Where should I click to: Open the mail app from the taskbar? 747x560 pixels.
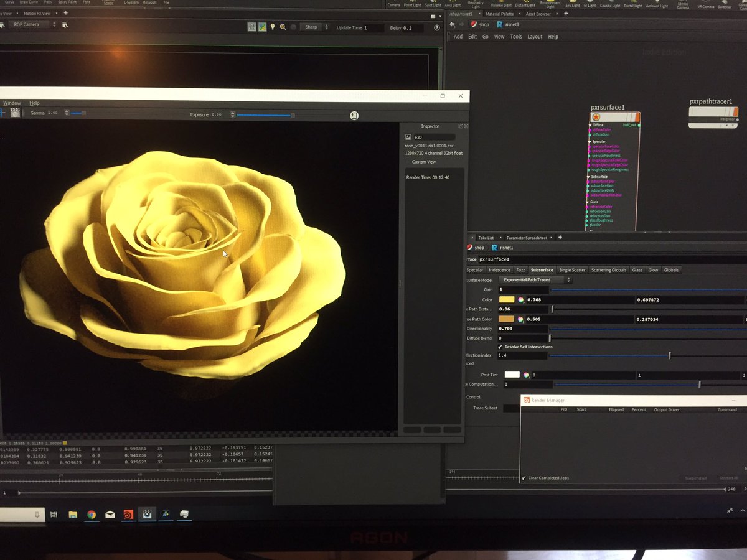[x=110, y=515]
